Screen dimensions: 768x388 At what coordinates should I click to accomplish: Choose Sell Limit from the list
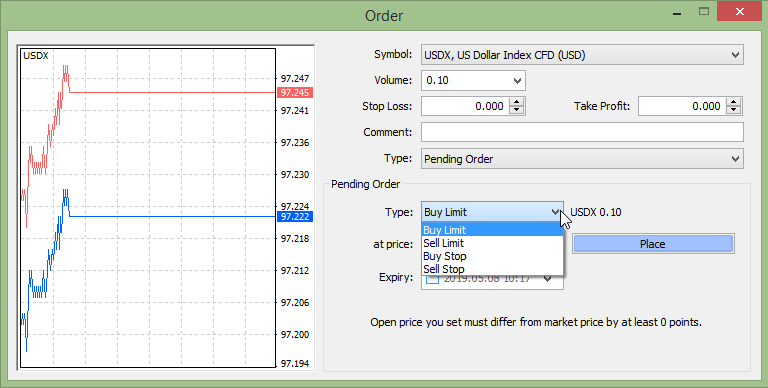coord(492,243)
